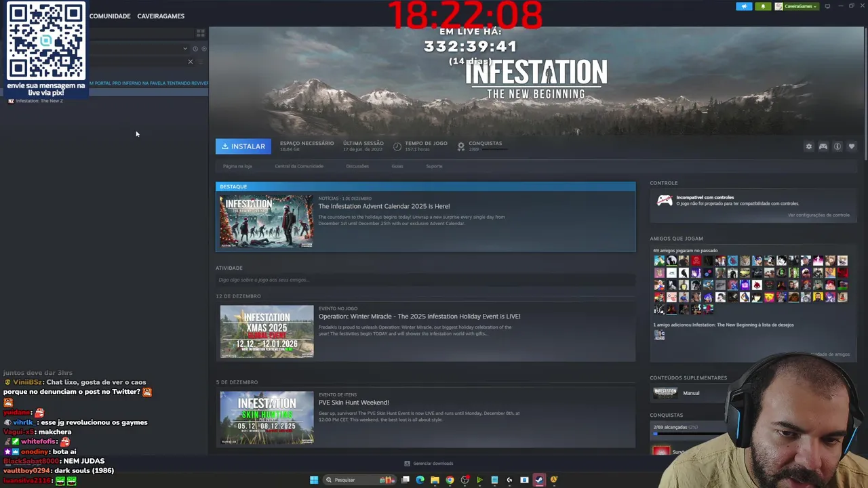
Task: Click the INSTALAR button
Action: pyautogui.click(x=243, y=146)
